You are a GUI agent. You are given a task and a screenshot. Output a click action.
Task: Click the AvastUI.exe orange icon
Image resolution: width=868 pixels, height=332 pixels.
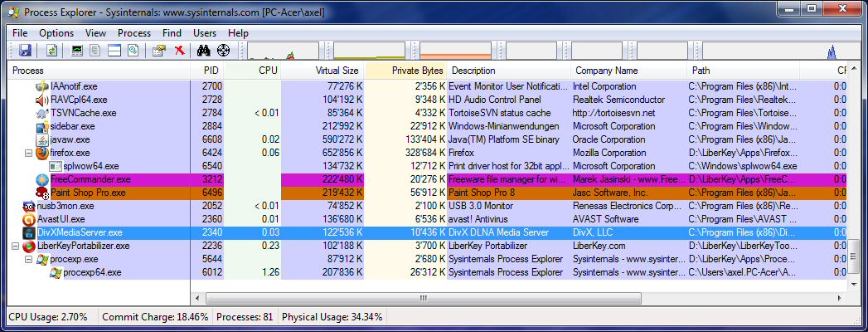(29, 219)
